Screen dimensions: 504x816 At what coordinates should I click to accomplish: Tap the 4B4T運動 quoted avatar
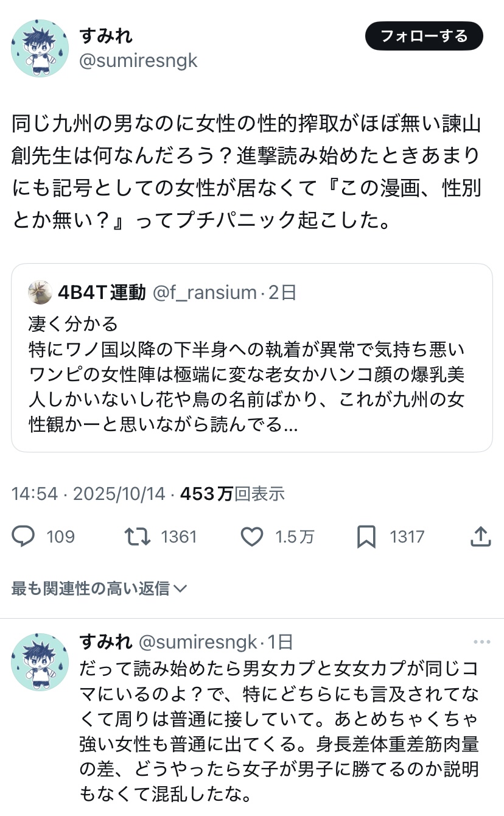pos(40,293)
